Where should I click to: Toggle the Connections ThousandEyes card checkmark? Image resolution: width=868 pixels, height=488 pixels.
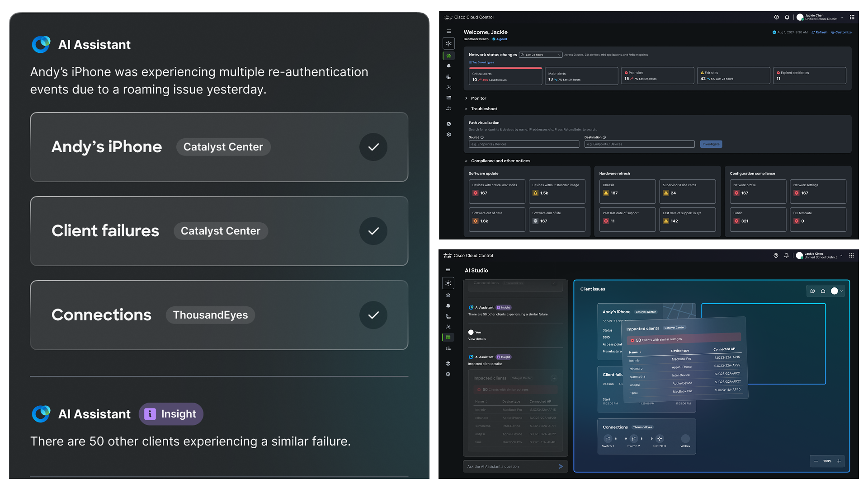coord(373,315)
